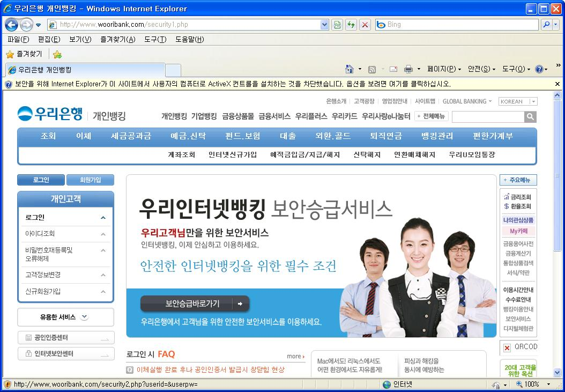
Task: Click the add to favorites bar icon
Action: pyautogui.click(x=57, y=55)
